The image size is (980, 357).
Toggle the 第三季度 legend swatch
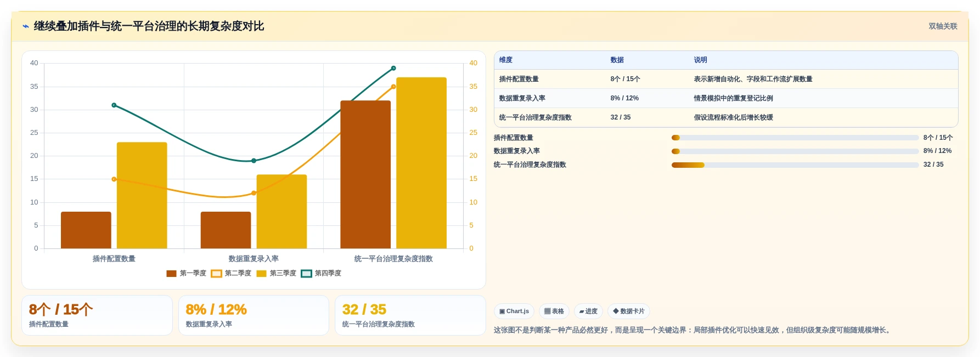coord(261,274)
